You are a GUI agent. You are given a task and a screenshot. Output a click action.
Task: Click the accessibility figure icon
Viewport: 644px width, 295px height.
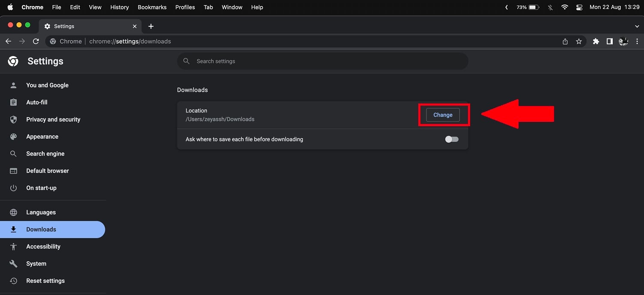point(13,246)
